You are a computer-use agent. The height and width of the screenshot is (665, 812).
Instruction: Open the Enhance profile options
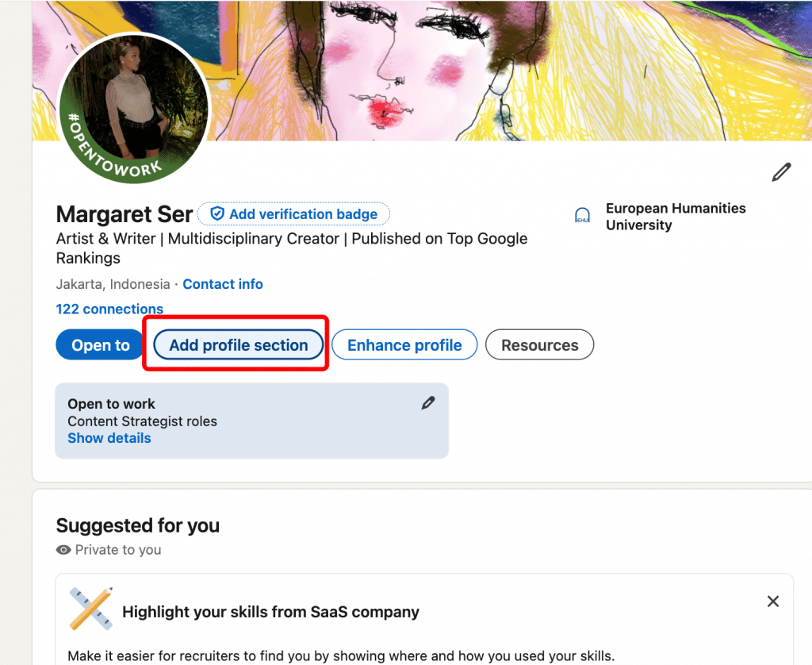[404, 344]
